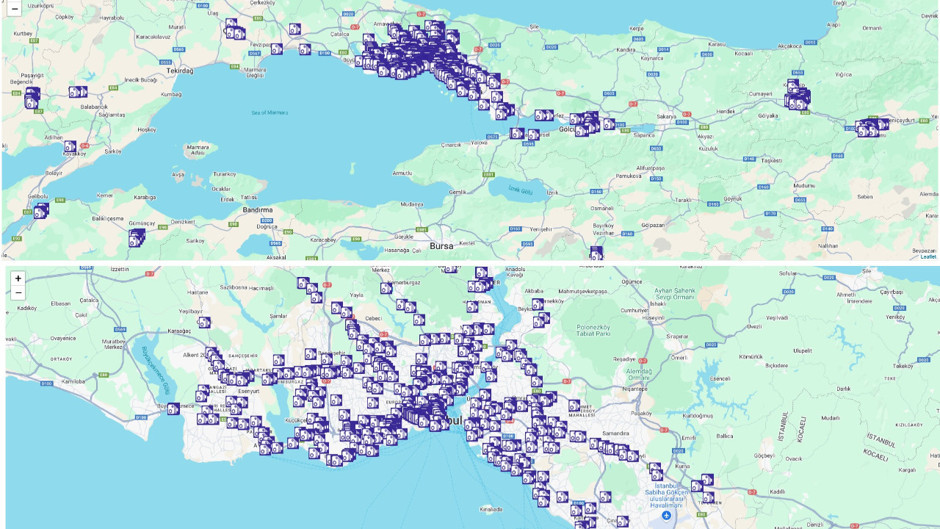Select the lone camera marker at Büyükçekmece

tap(173, 408)
